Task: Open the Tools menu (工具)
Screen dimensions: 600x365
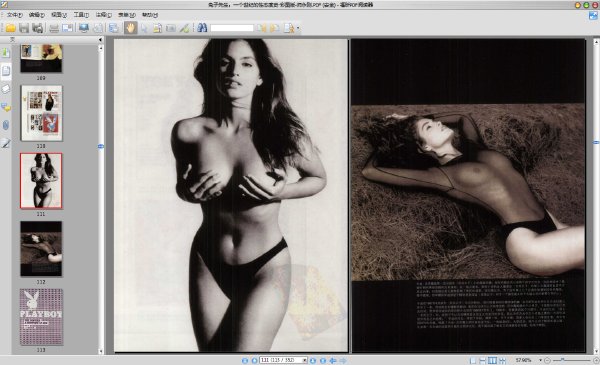Action: click(81, 15)
